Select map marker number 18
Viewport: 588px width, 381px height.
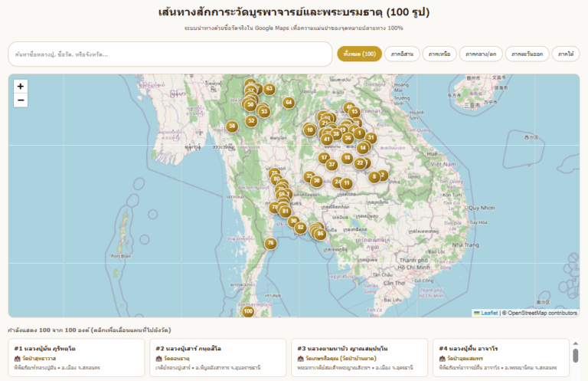tap(347, 158)
